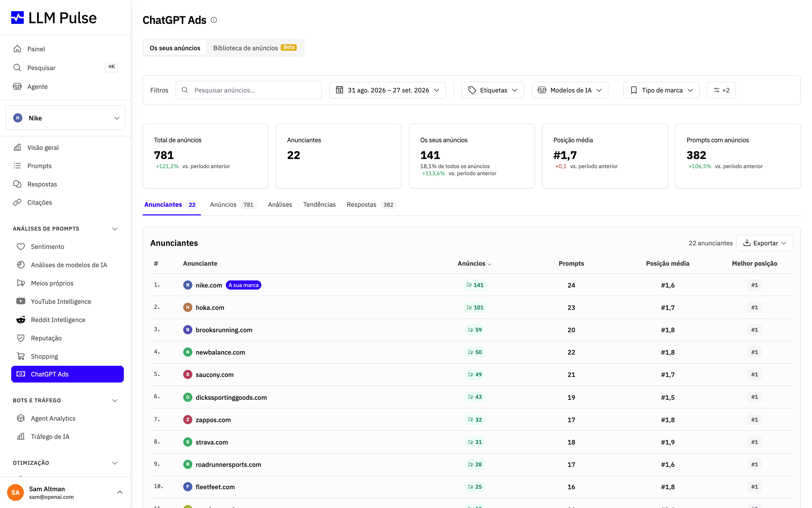812x508 pixels.
Task: Click the Visão geral chart icon
Action: 17,147
